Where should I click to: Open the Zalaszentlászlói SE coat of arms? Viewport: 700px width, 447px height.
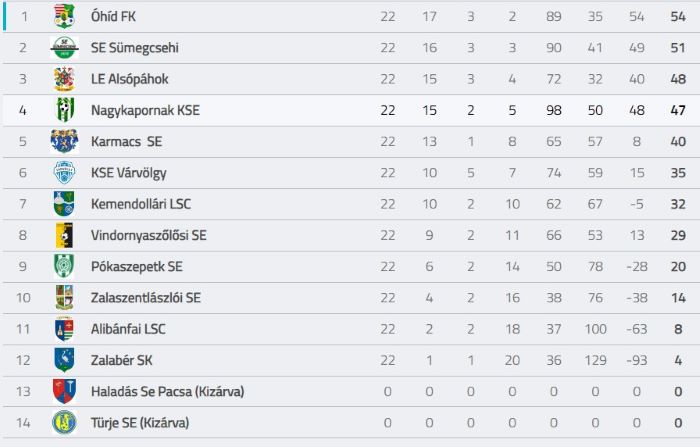pos(64,297)
